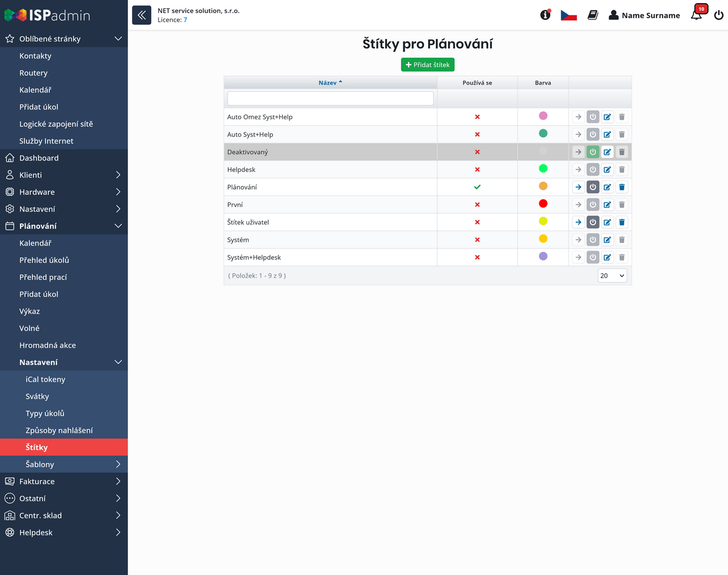Open Typy úkolů in sidebar
Screen dimensions: 728x575
[45, 413]
